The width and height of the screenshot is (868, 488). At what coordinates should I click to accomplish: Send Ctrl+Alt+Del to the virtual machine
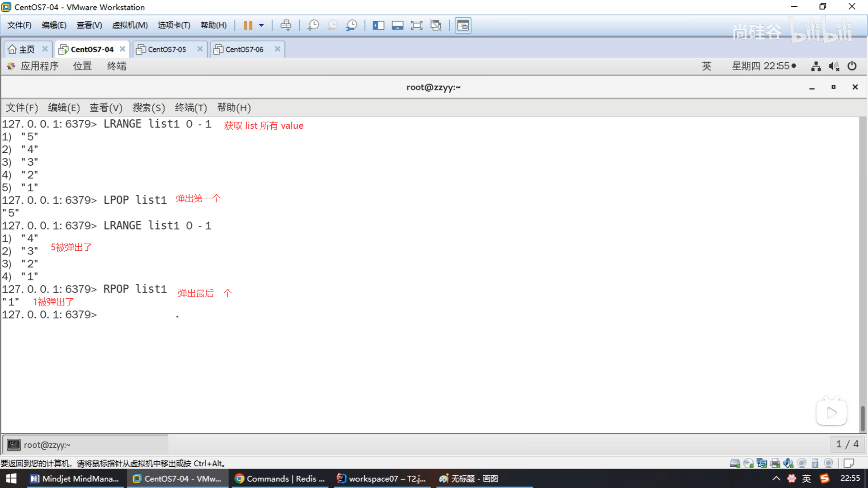(x=286, y=25)
